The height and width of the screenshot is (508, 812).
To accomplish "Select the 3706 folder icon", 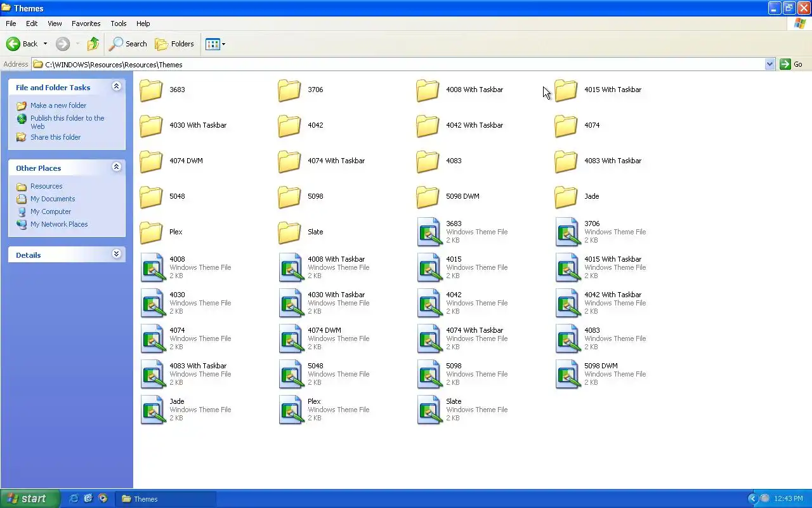I will [x=289, y=90].
